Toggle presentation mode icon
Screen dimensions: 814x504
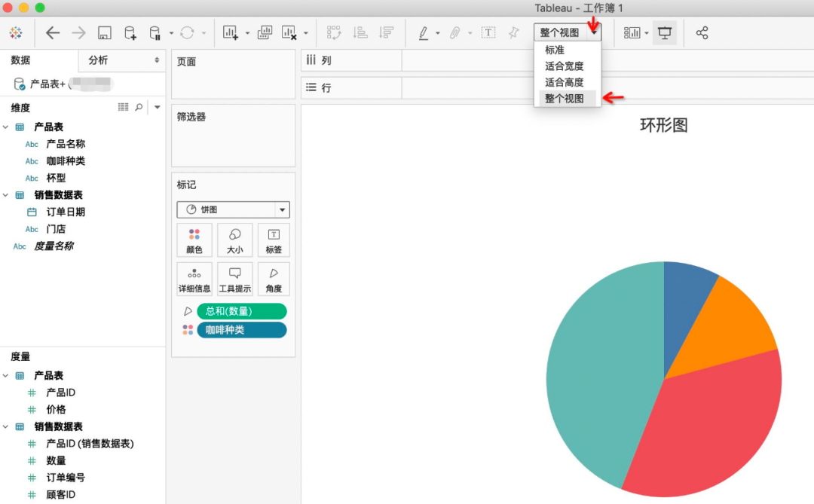click(x=665, y=33)
